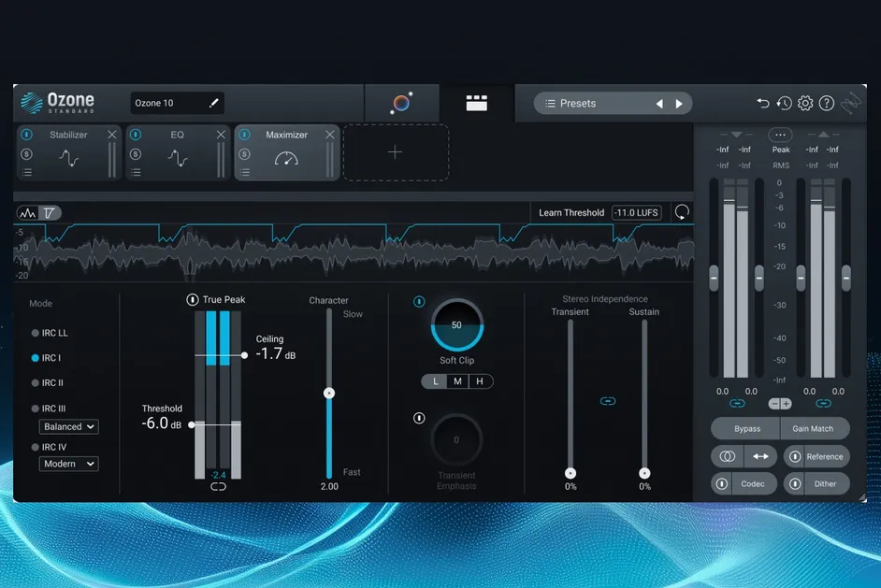881x588 pixels.
Task: Select Soft Clip M setting
Action: pyautogui.click(x=457, y=381)
